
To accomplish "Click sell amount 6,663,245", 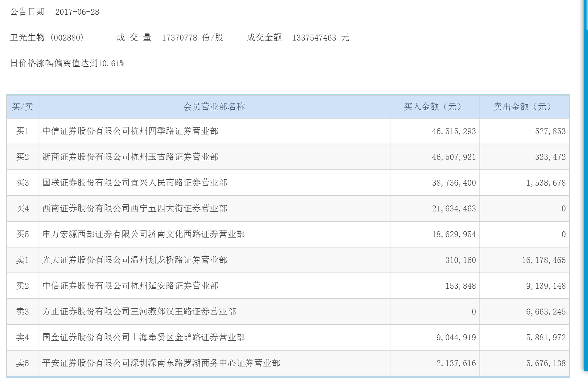I will [546, 312].
